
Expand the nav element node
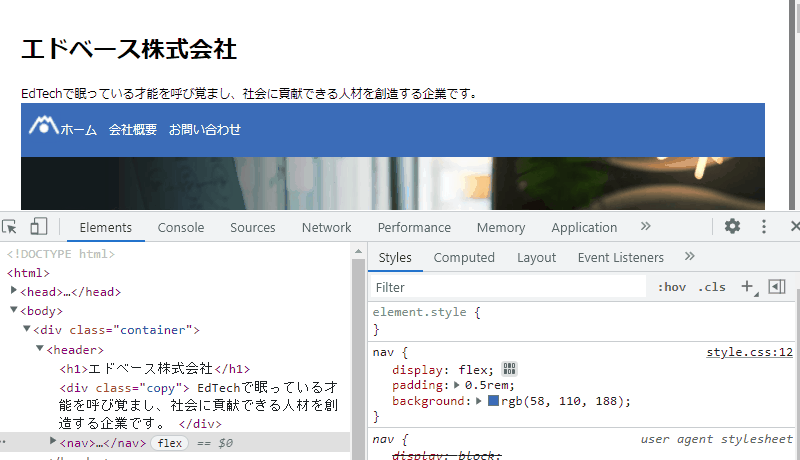[x=53, y=441]
